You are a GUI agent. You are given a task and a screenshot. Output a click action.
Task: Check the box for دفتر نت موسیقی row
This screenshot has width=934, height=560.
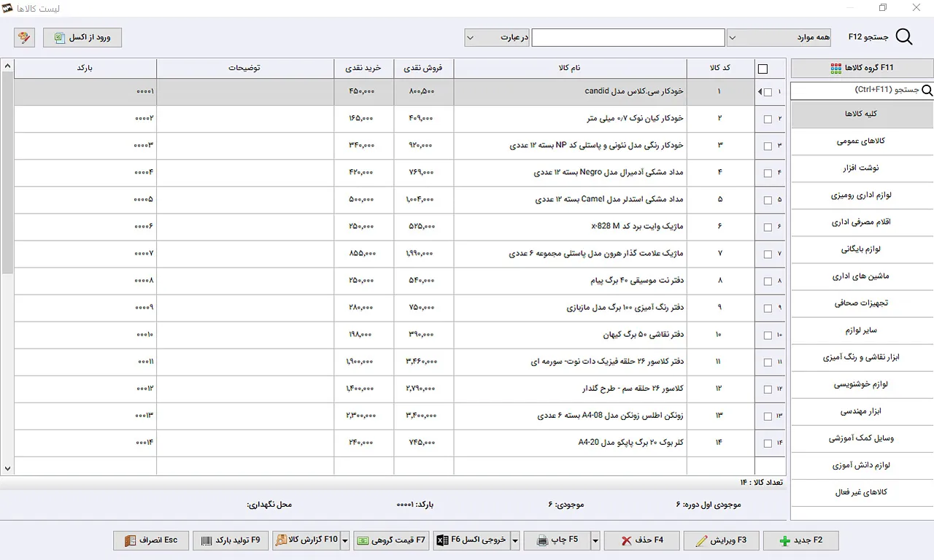[768, 281]
